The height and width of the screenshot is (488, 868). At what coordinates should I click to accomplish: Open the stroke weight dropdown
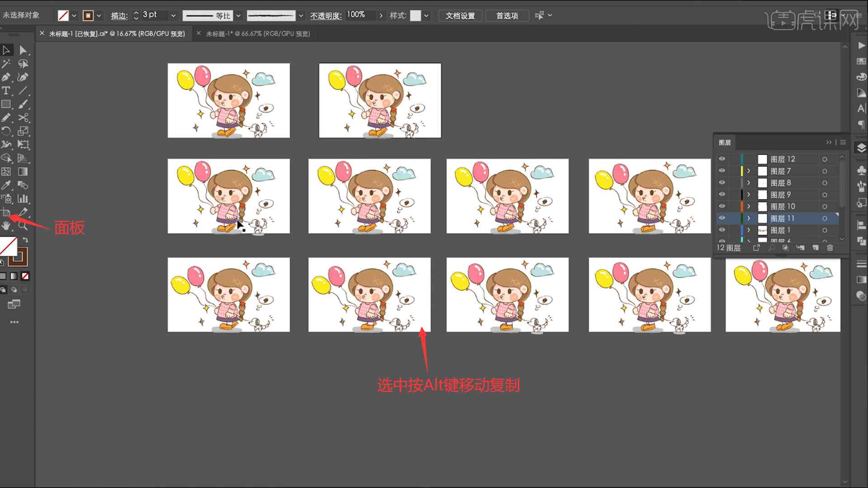[x=173, y=15]
